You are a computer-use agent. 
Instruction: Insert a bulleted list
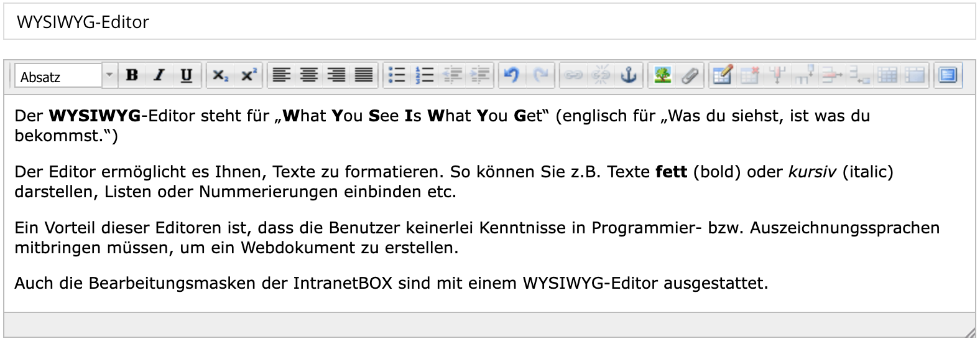pyautogui.click(x=397, y=75)
